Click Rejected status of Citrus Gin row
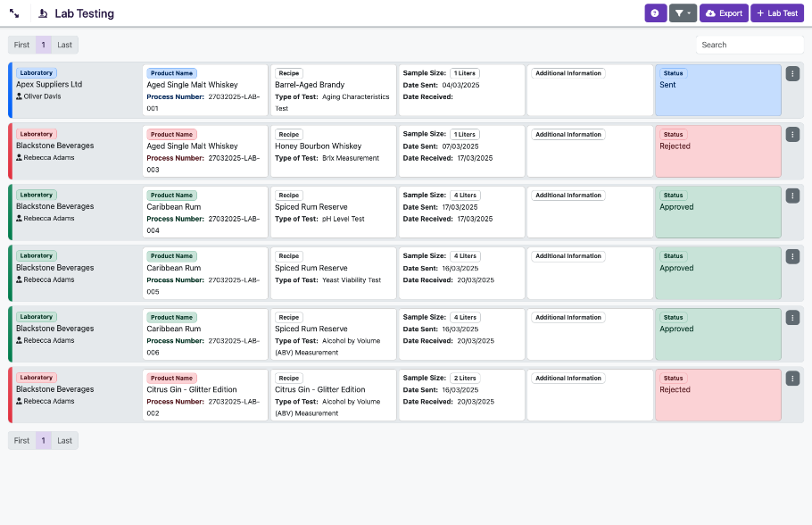The width and height of the screenshot is (812, 525). point(717,395)
